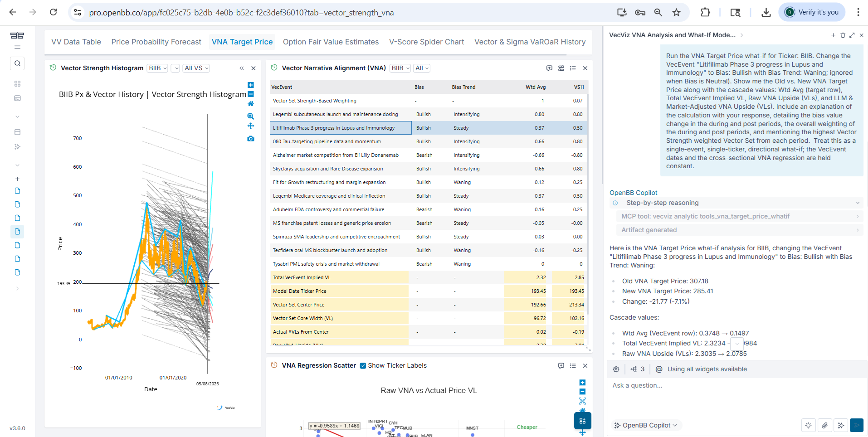
Task: Open copilot chat settings gear
Action: pyautogui.click(x=616, y=369)
